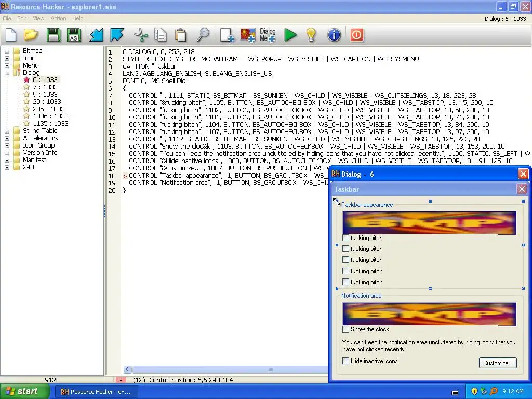Click the editor horizontal scrollbar track
Viewport: 532px width, 399px height.
pos(231,369)
